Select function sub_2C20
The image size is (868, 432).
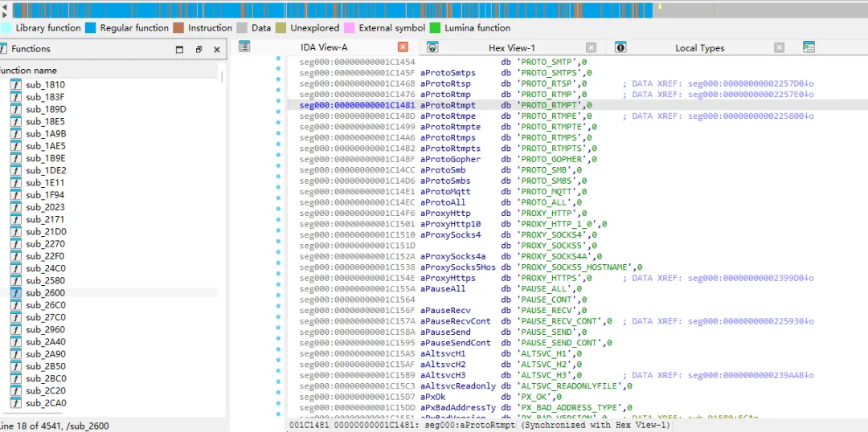click(x=45, y=390)
